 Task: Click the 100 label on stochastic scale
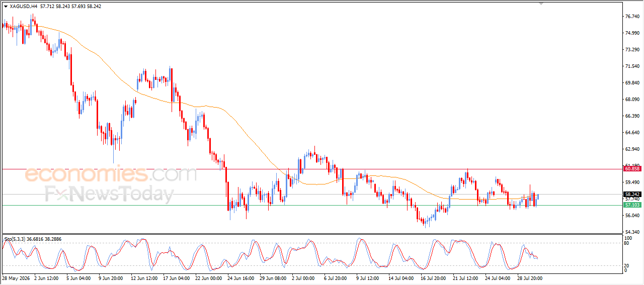628,238
